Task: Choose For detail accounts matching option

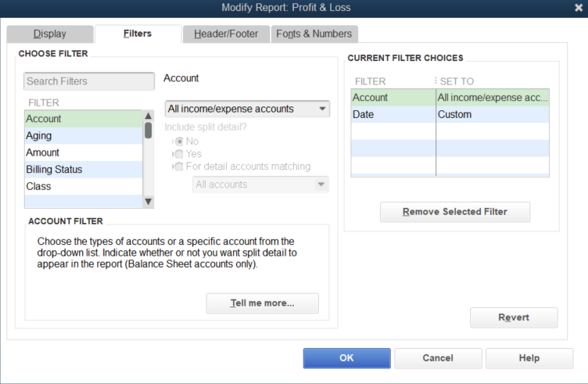Action: click(x=180, y=167)
